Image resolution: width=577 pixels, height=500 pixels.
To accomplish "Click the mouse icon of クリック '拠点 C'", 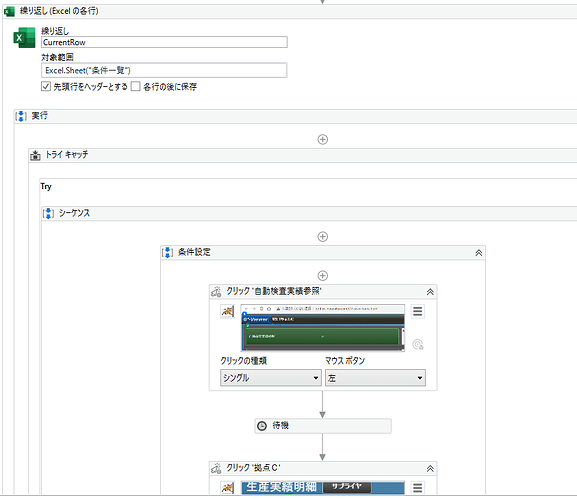I will coord(216,469).
